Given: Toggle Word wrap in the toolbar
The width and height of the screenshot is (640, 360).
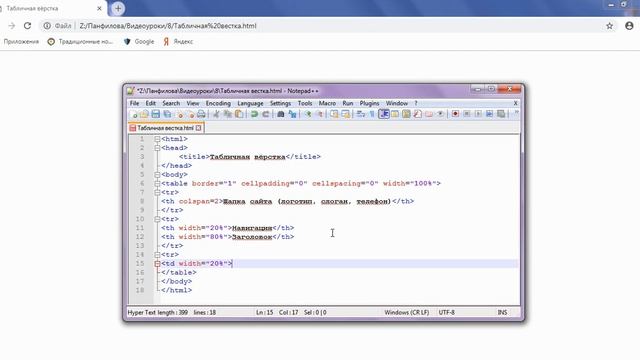Looking at the screenshot, I should [360, 114].
